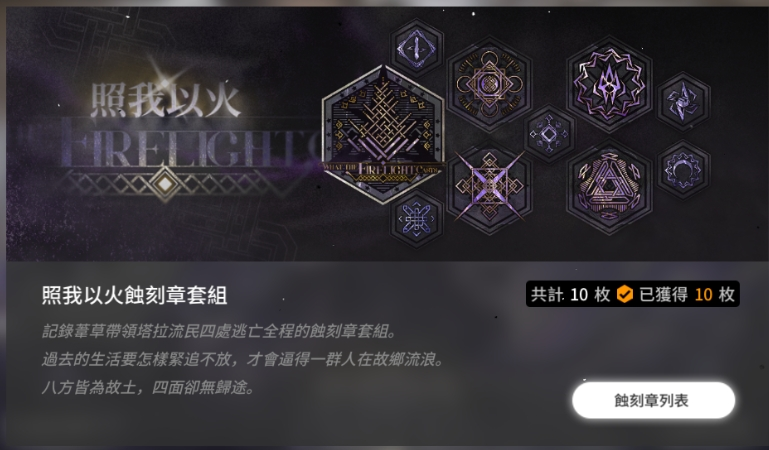Click the 照我以火蝕刻章套組 set title
Image resolution: width=769 pixels, height=450 pixels.
pos(134,296)
